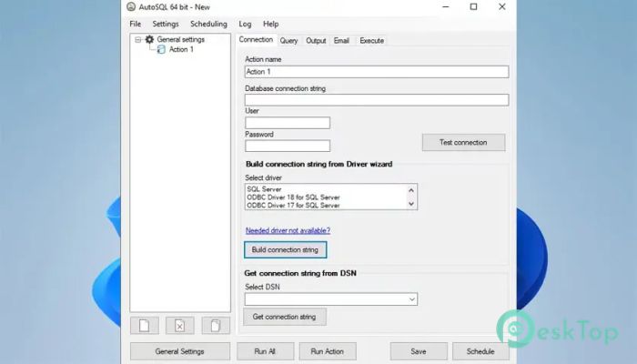The image size is (637, 364).
Task: Click the General settings gear icon
Action: click(x=149, y=39)
